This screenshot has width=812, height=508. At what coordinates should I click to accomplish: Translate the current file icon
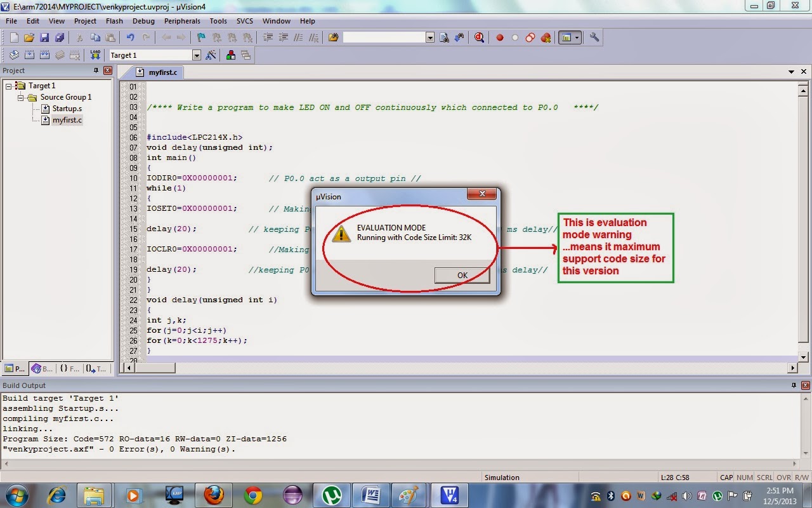[x=14, y=55]
